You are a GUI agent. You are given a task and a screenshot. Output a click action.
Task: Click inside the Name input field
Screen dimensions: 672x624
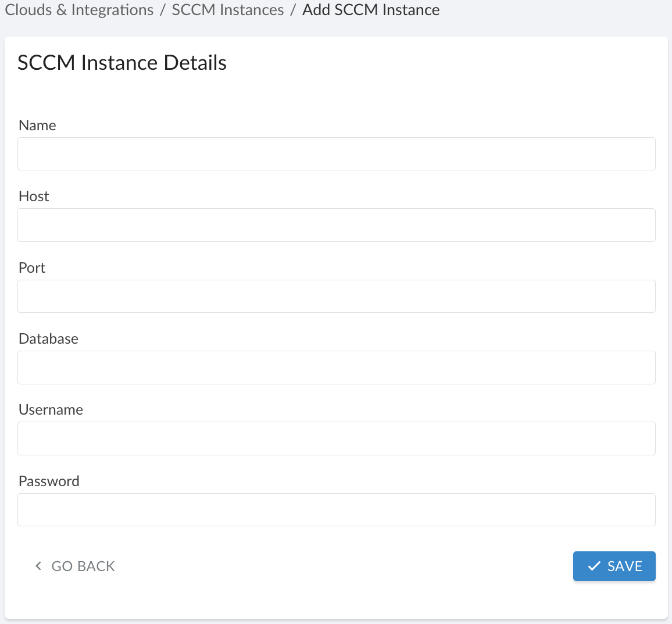click(336, 154)
